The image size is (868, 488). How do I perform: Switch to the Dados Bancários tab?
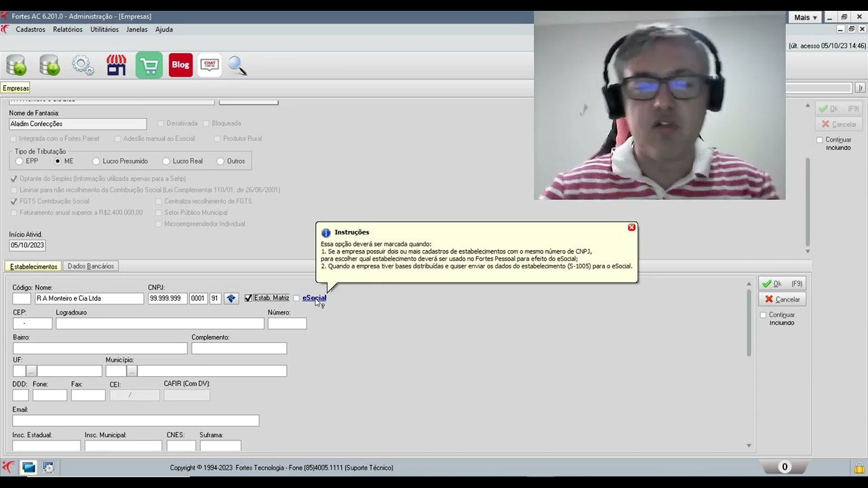pyautogui.click(x=91, y=266)
